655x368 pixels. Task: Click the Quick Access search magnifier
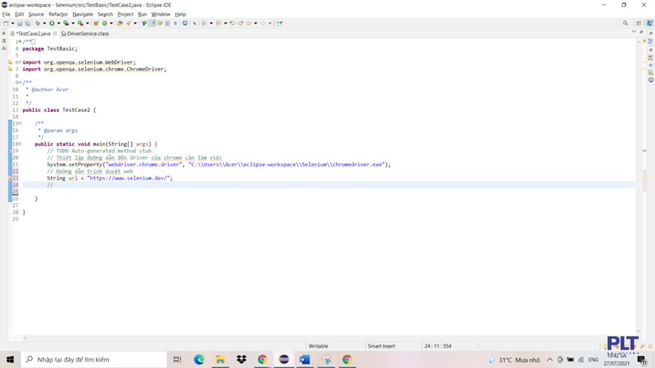[625, 23]
